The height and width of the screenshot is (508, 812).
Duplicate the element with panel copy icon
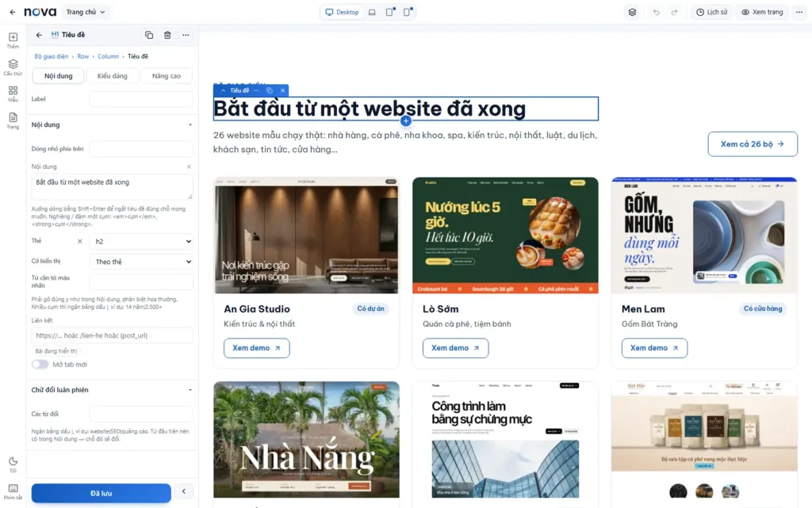click(149, 35)
